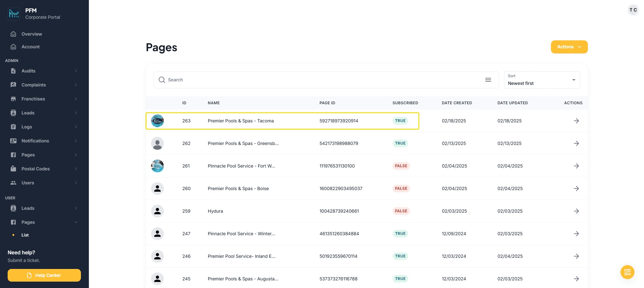644x288 pixels.
Task: Expand the Actions dropdown button
Action: 569,47
